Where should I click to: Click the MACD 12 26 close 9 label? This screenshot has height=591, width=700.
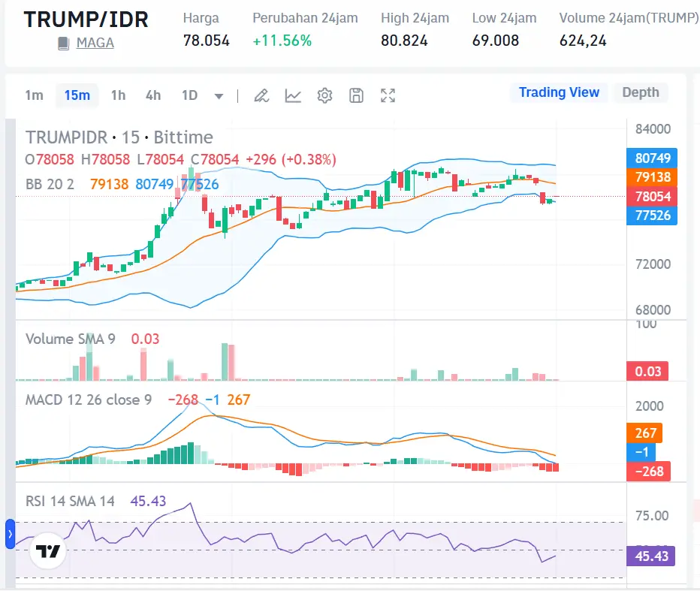coord(86,400)
